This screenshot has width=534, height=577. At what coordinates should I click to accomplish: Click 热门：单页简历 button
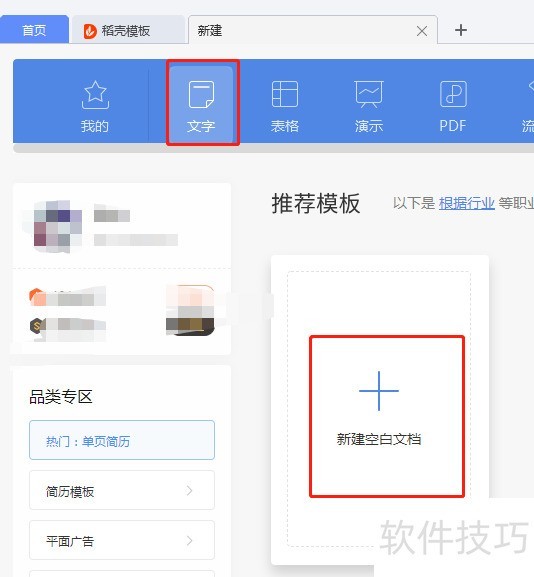[122, 440]
